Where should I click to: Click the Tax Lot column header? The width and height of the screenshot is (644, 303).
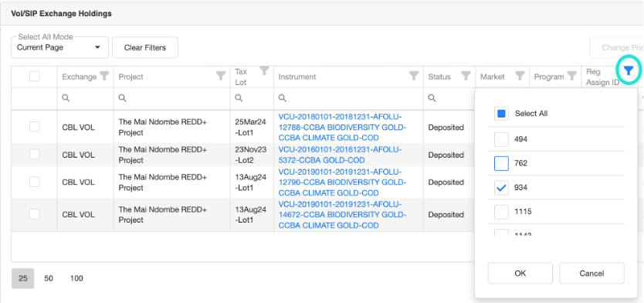[x=241, y=77]
